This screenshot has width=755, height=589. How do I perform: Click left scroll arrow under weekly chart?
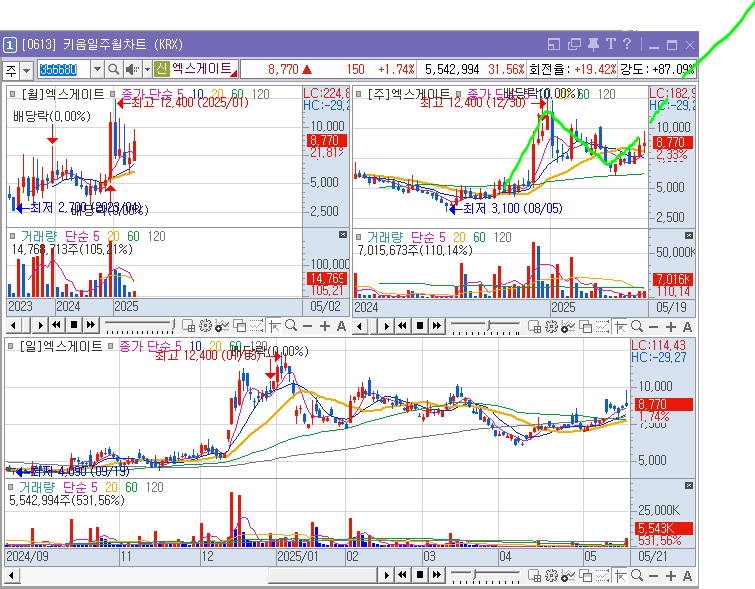(x=360, y=327)
